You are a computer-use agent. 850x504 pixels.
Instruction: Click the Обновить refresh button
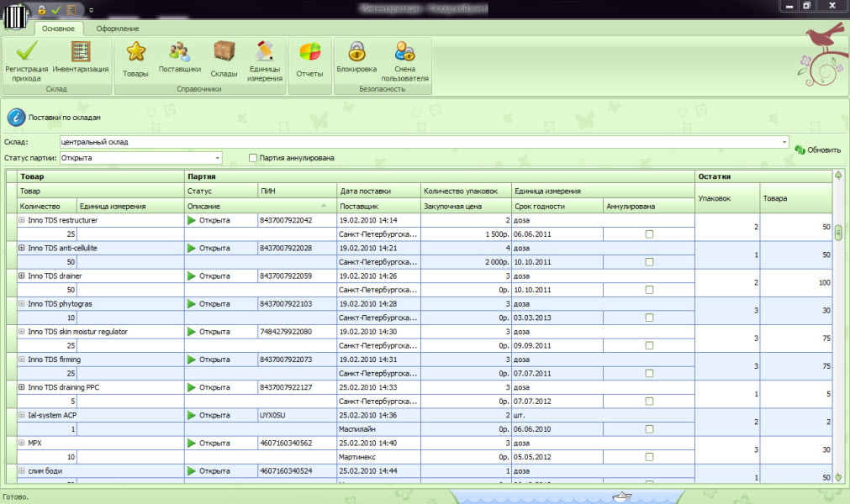[817, 150]
